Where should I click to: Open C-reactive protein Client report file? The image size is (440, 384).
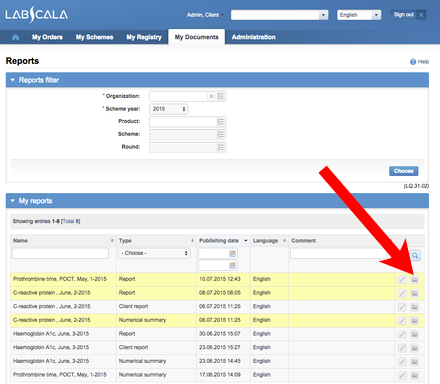414,307
